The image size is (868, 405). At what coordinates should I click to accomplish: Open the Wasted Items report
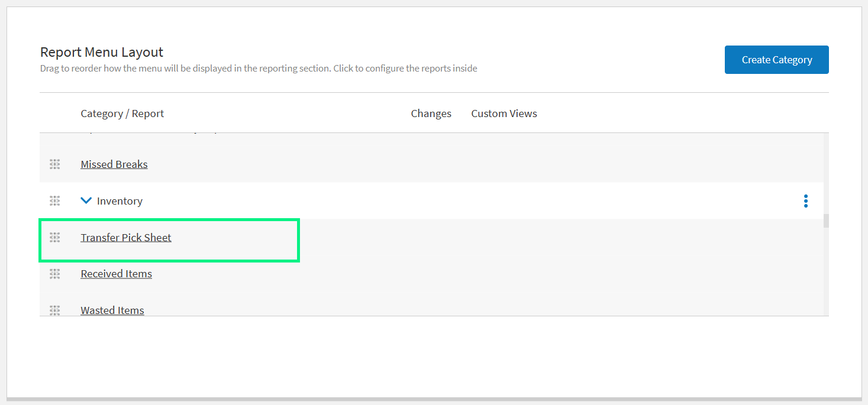coord(112,310)
